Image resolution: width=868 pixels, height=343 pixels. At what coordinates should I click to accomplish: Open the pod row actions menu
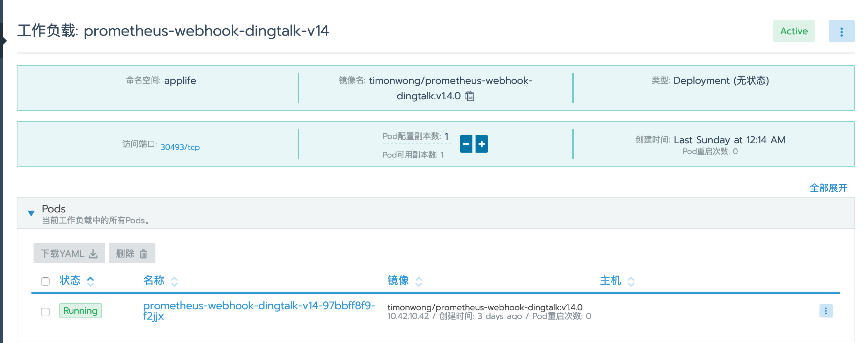(x=825, y=311)
